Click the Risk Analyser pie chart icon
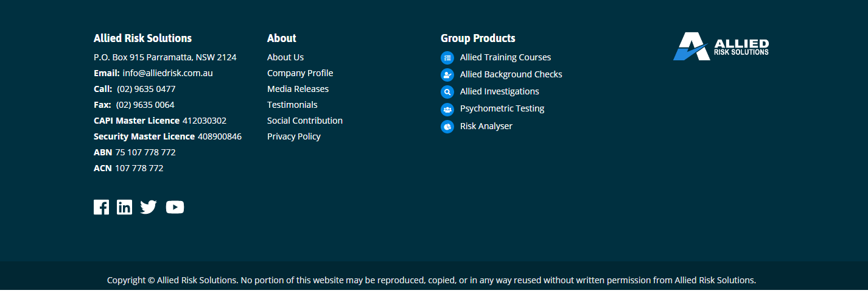This screenshot has width=868, height=293. click(x=447, y=127)
